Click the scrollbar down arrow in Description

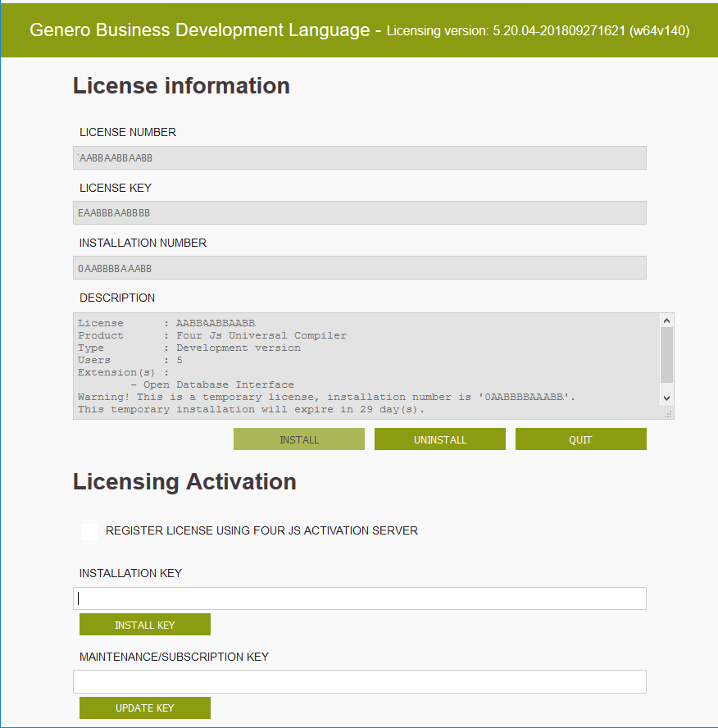pyautogui.click(x=665, y=398)
